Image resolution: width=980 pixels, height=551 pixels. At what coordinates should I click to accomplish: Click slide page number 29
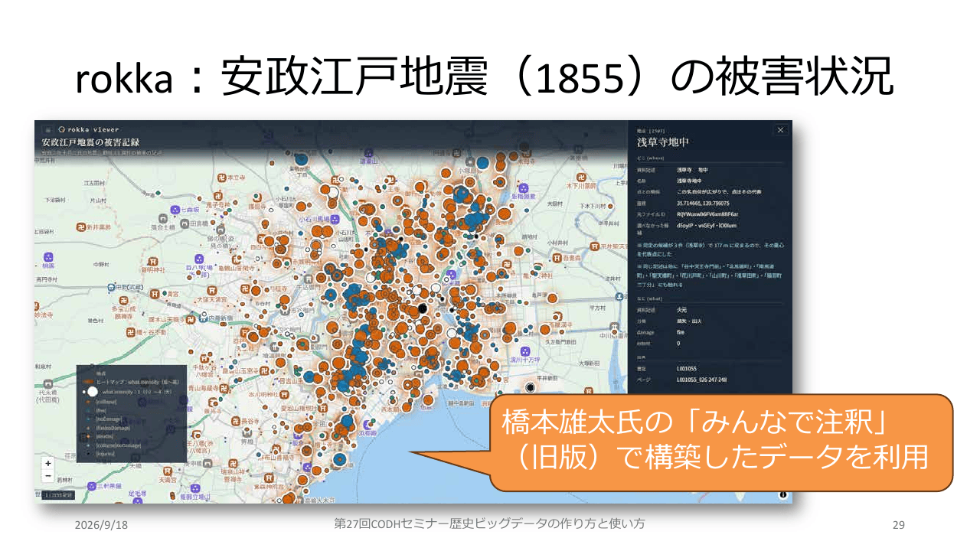pos(898,525)
